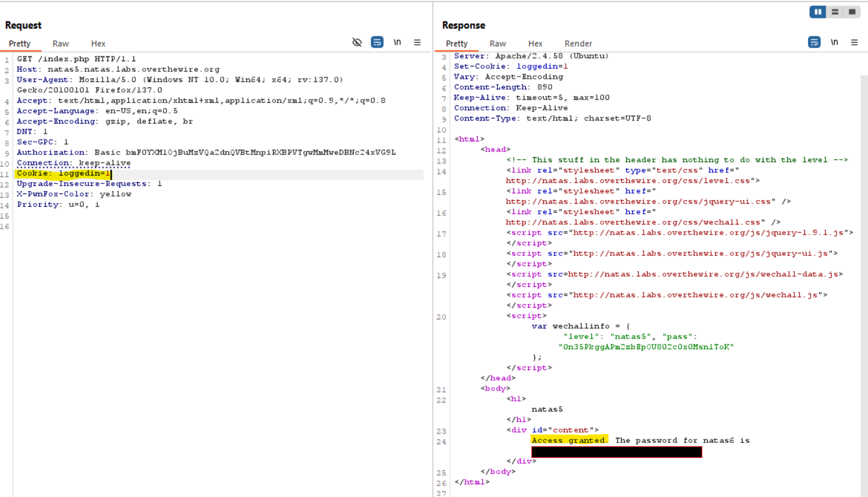The height and width of the screenshot is (497, 868).
Task: Toggle word wrap icon in Response panel
Action: click(814, 42)
